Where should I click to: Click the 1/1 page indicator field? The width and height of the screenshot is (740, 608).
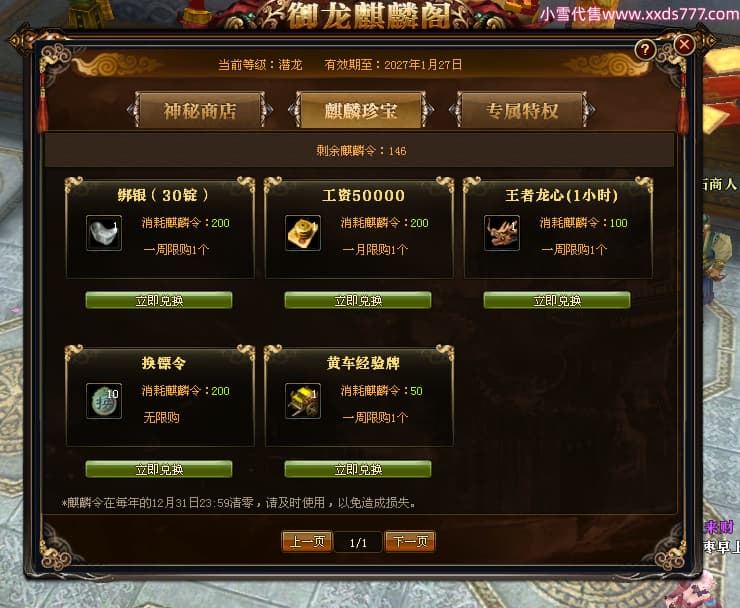(x=358, y=542)
